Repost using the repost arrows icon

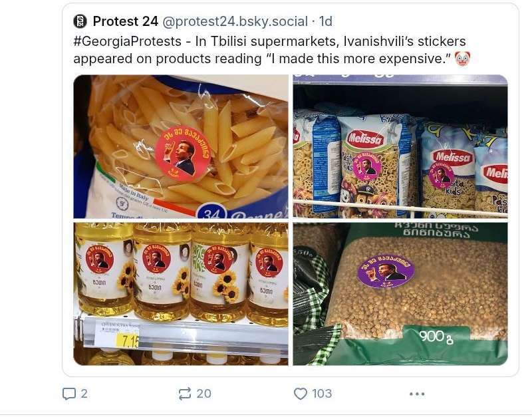185,394
